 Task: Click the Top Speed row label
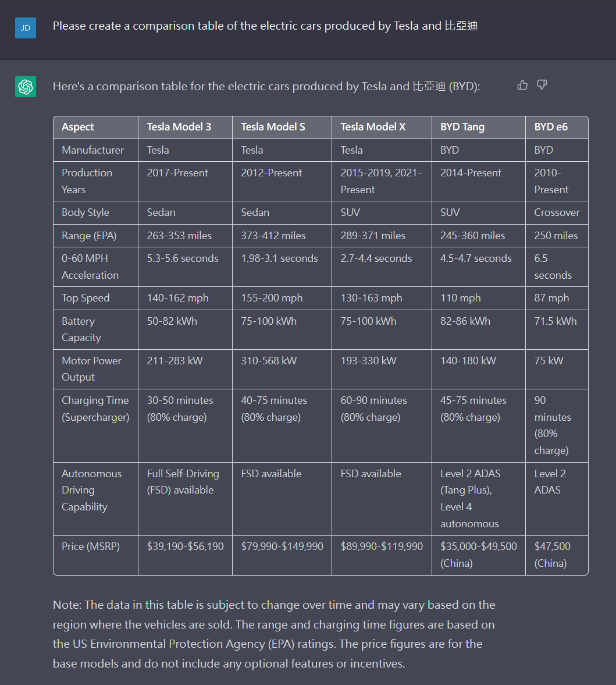(86, 298)
